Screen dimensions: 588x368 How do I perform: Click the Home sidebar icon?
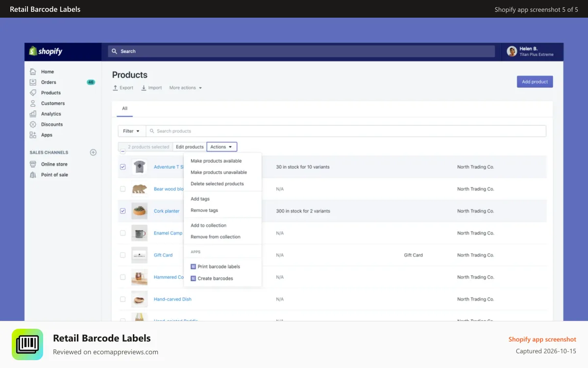coord(33,72)
